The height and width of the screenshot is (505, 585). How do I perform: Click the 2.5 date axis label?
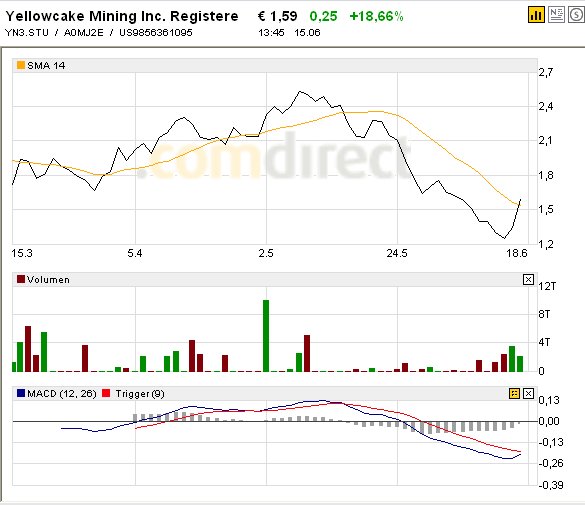coord(266,254)
